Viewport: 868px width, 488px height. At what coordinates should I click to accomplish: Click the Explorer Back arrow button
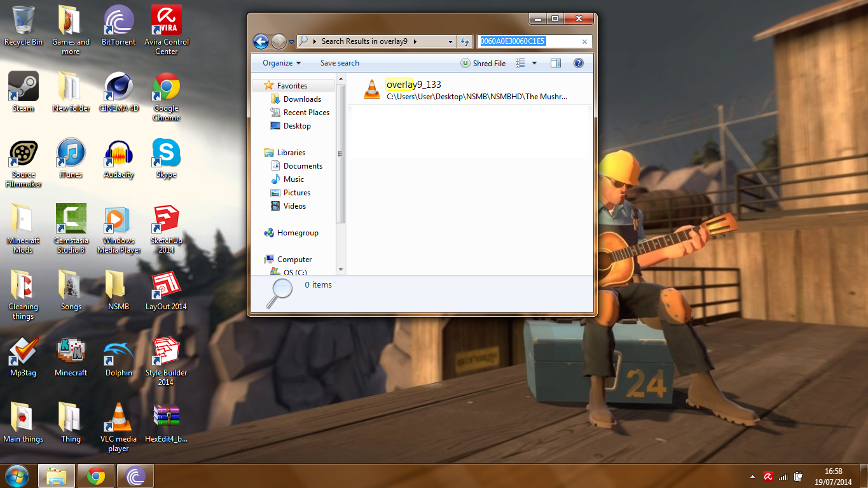point(261,41)
